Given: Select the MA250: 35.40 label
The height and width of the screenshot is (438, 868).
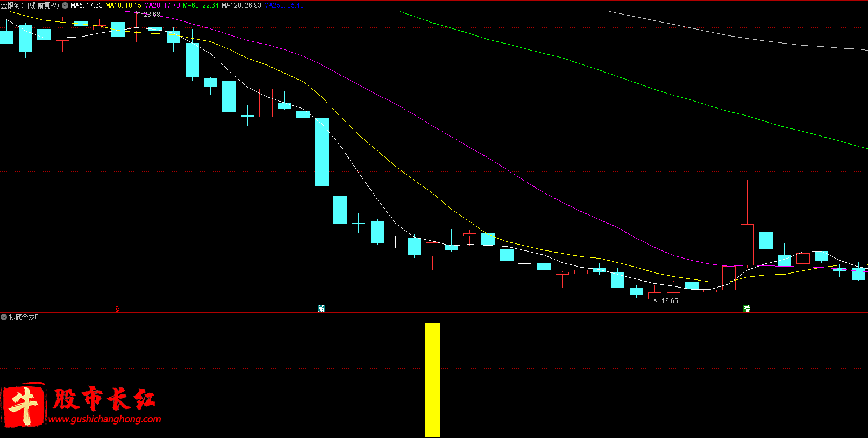Looking at the screenshot, I should click(284, 5).
